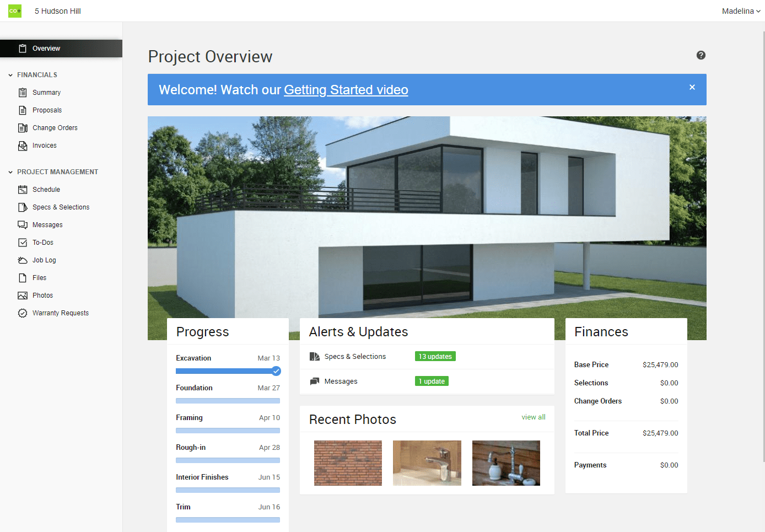Click the CC+ logo square

[14, 10]
